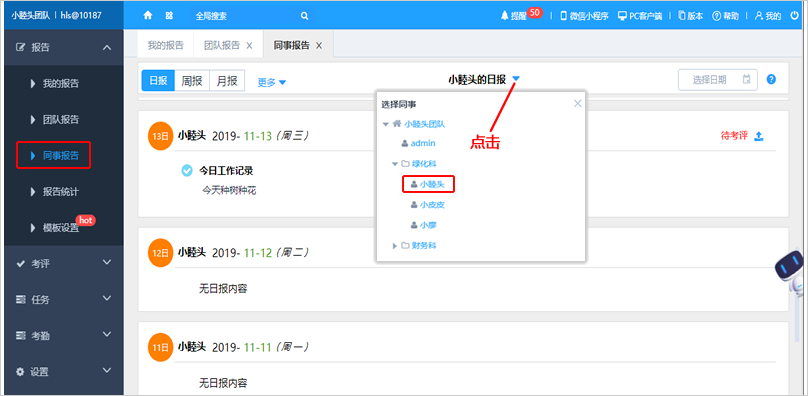The image size is (808, 396).
Task: Expand the 设置 sidebar section
Action: [64, 372]
